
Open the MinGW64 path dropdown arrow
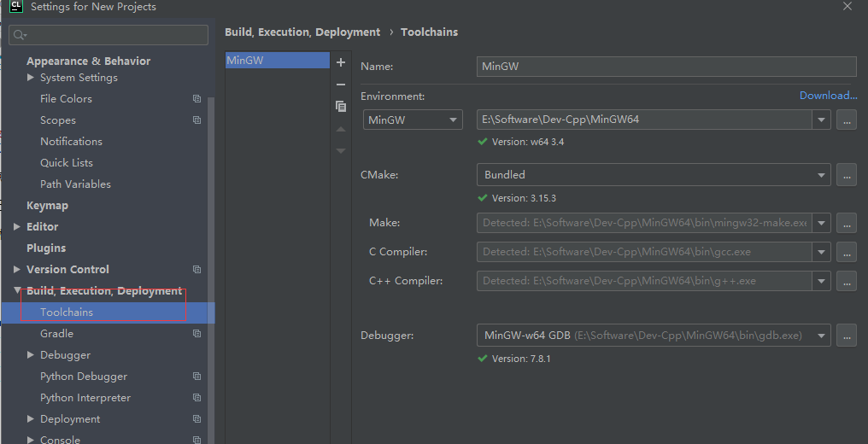[x=822, y=120]
